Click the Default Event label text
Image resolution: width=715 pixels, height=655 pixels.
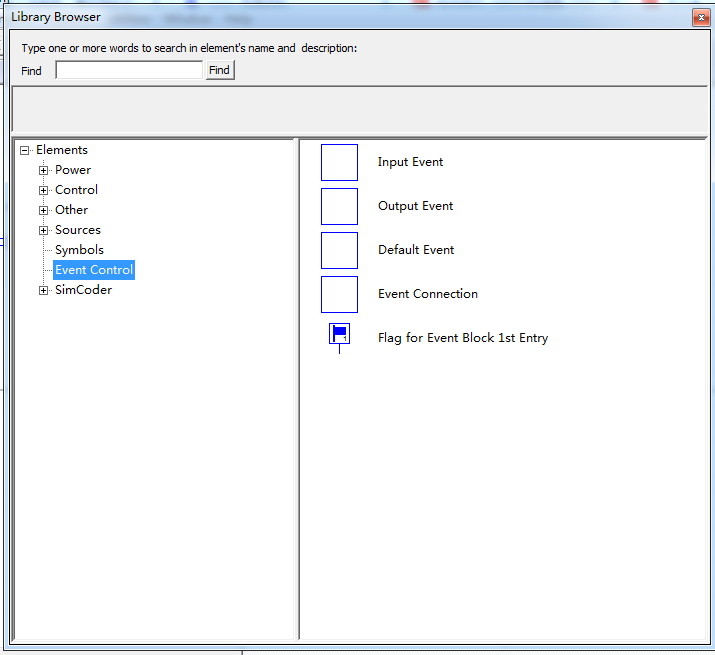coord(416,250)
